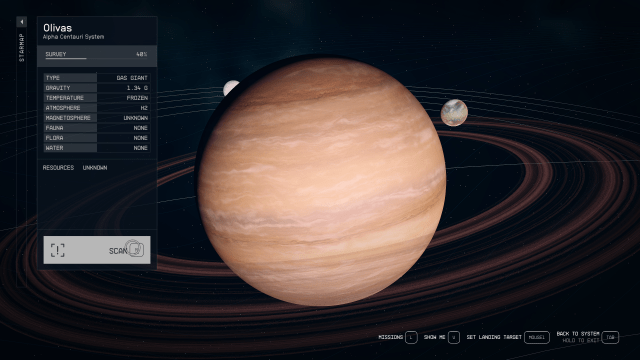Click the 40% survey value
Screen dimensions: 640x360
click(142, 54)
